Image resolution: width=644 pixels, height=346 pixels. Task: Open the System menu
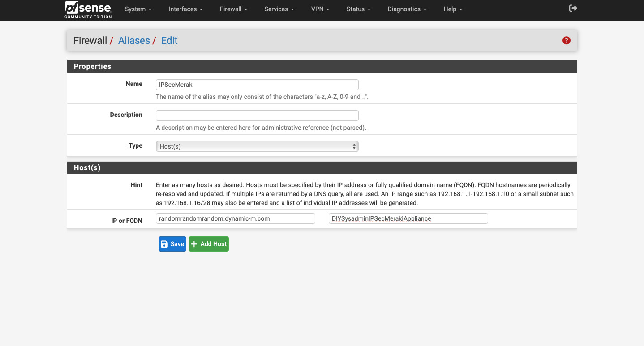138,9
